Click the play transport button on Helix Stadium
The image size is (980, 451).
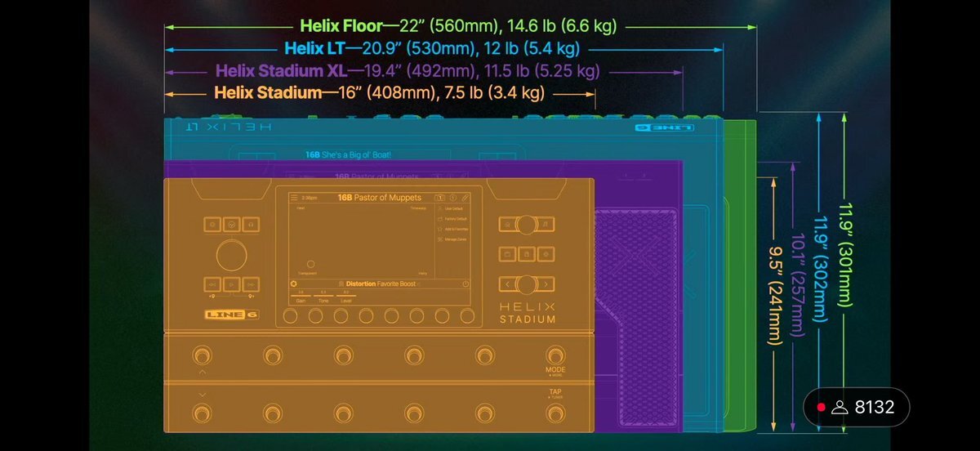pyautogui.click(x=232, y=284)
